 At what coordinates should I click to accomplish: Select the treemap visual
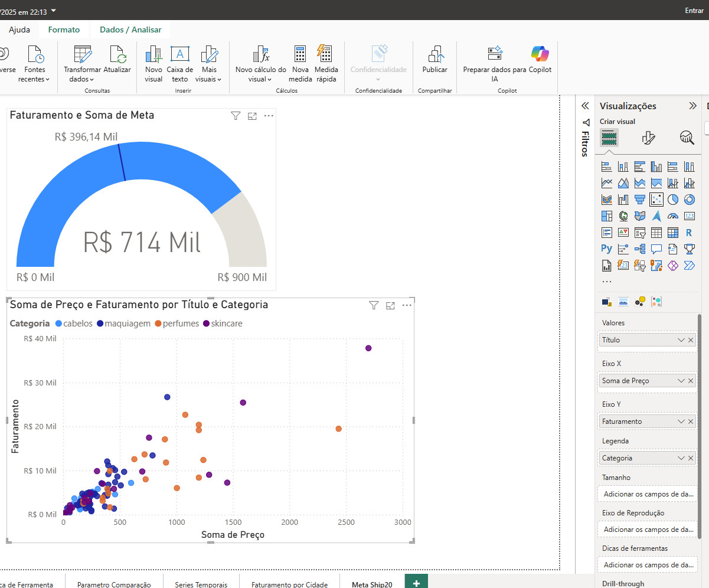[x=607, y=216]
